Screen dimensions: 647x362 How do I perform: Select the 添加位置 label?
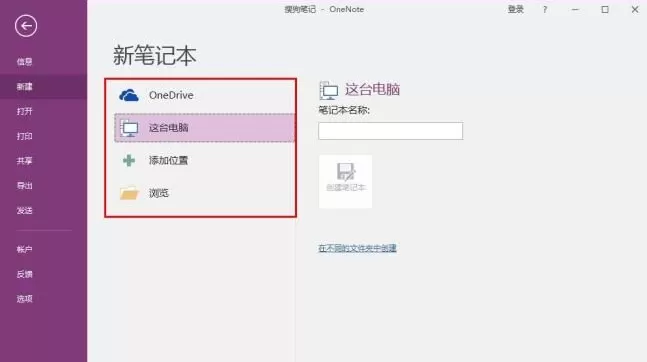169,161
